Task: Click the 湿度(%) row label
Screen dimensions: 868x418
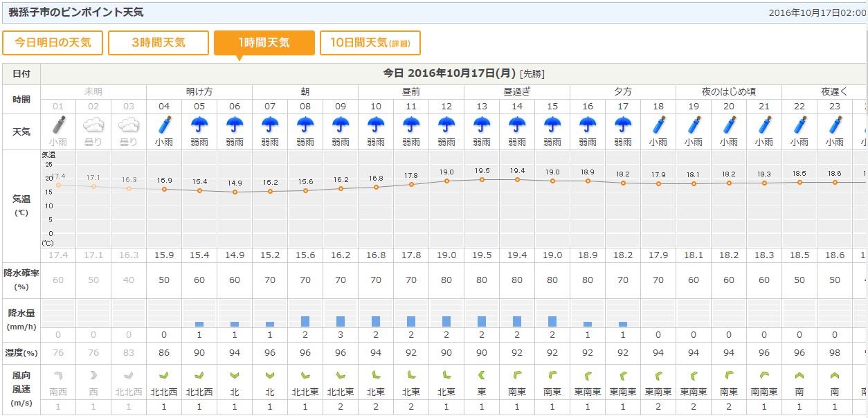Action: pyautogui.click(x=21, y=352)
